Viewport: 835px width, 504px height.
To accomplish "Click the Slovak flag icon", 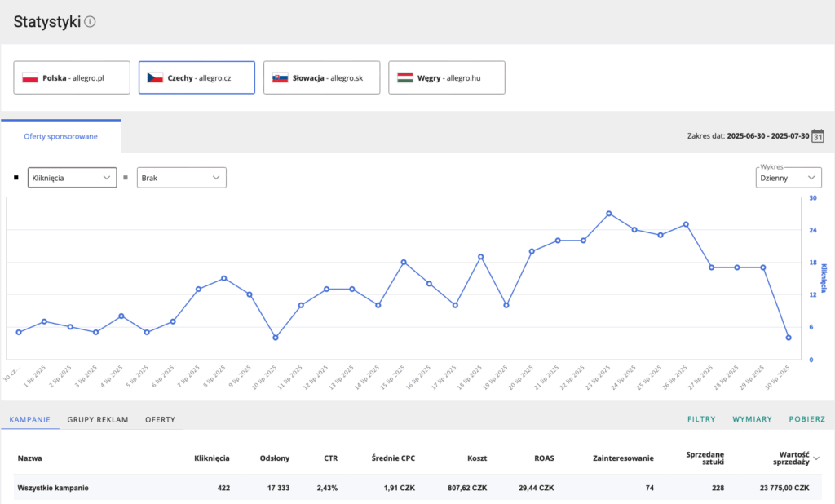I will coord(280,78).
